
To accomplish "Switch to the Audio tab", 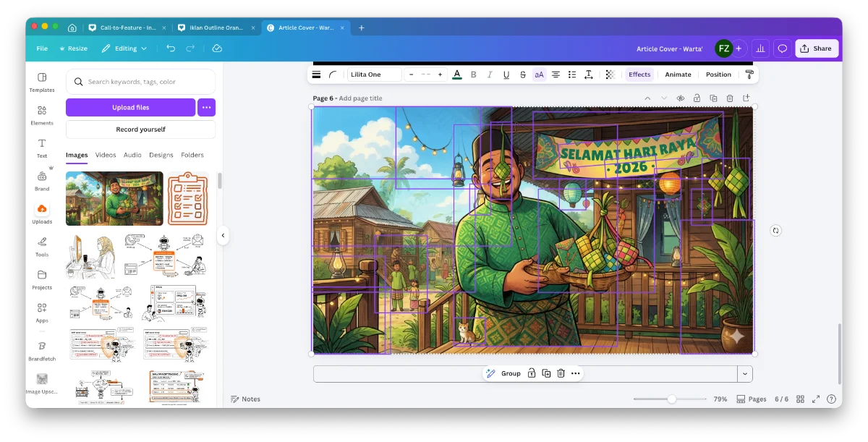I will [x=132, y=155].
